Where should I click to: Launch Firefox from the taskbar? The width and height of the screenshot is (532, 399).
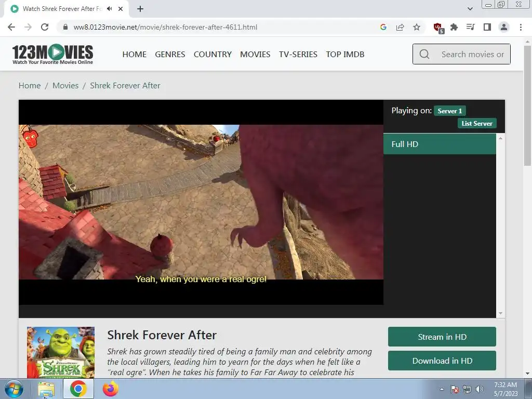(110, 389)
